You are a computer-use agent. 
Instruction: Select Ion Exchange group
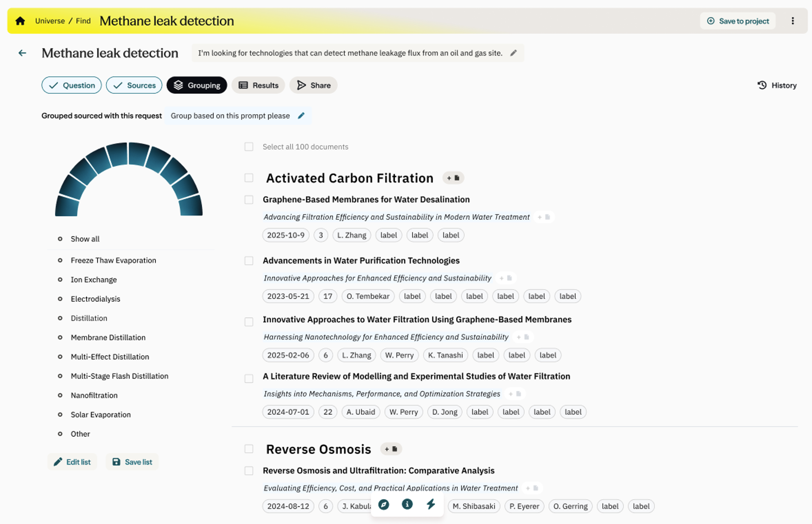click(x=94, y=280)
